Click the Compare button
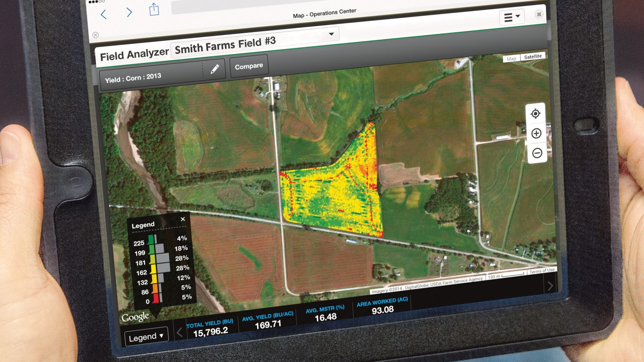The height and width of the screenshot is (362, 644). (x=249, y=66)
